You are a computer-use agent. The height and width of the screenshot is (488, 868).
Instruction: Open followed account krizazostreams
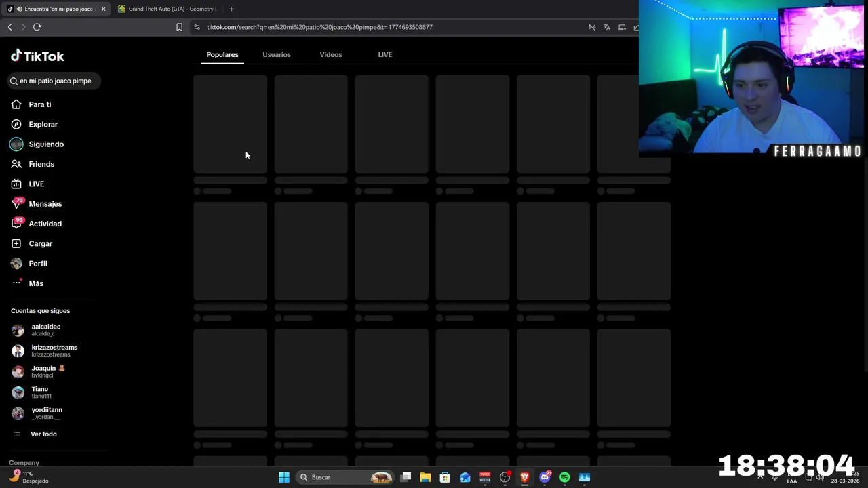(x=45, y=350)
